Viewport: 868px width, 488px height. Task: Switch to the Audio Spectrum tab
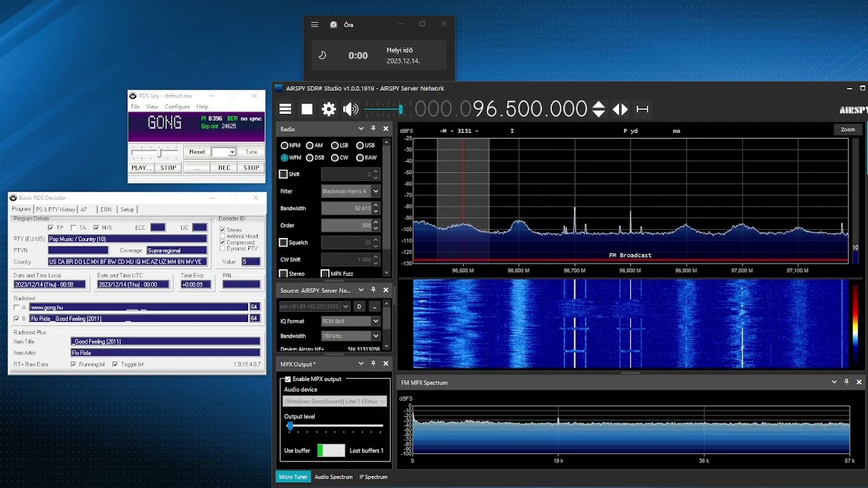334,476
